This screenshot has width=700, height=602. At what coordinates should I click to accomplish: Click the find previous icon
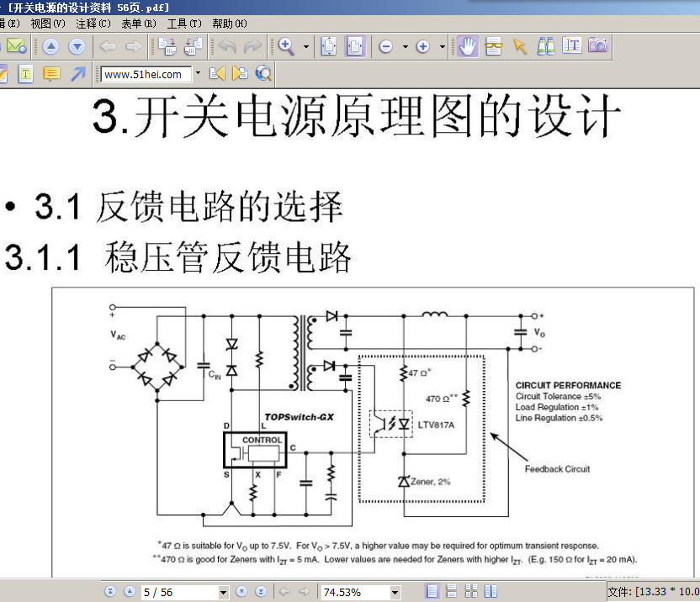(x=217, y=73)
